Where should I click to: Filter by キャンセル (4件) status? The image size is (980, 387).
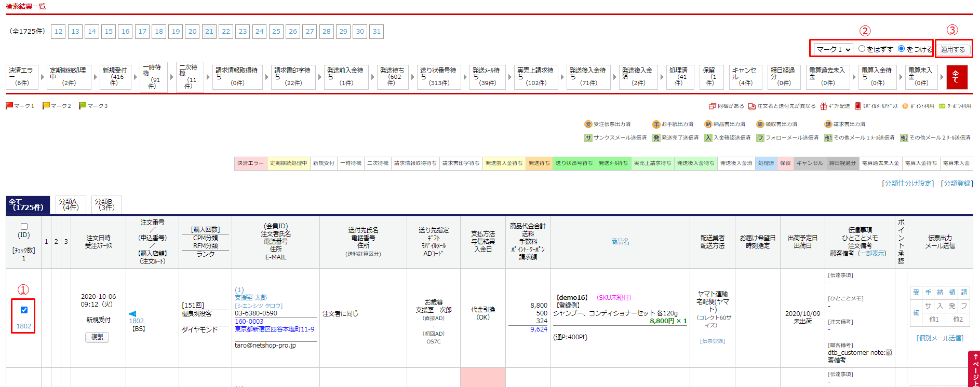click(x=745, y=77)
